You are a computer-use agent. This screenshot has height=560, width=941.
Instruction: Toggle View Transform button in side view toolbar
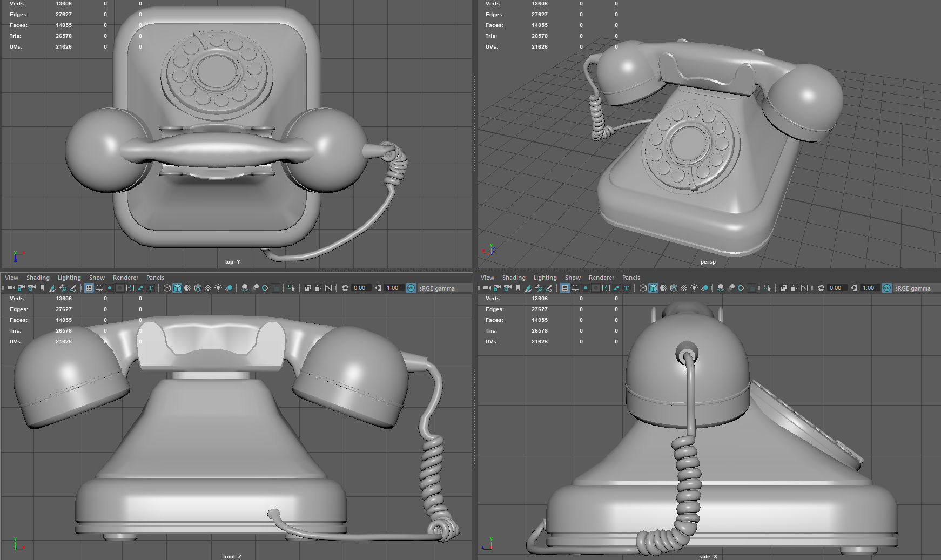point(887,288)
